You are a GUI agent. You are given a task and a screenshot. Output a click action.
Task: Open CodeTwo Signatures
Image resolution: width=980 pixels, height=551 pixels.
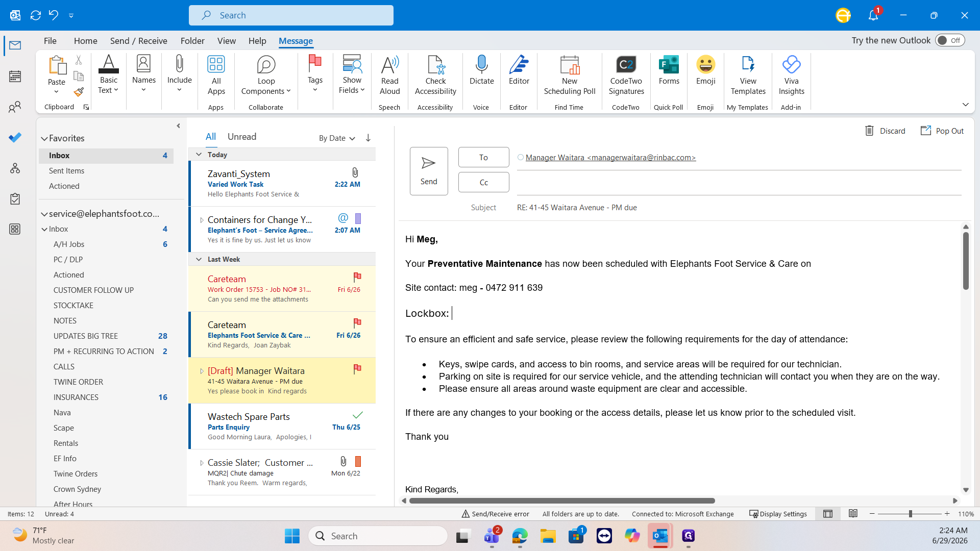(x=626, y=76)
